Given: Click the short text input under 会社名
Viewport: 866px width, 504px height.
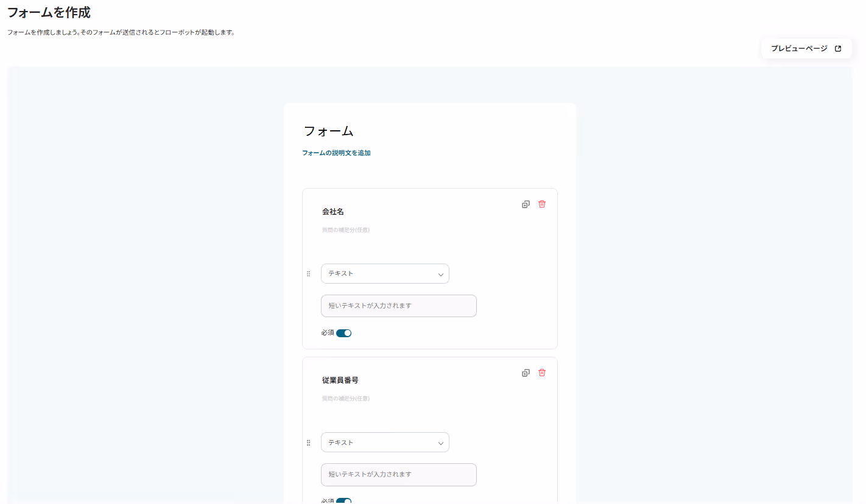Looking at the screenshot, I should (x=399, y=306).
